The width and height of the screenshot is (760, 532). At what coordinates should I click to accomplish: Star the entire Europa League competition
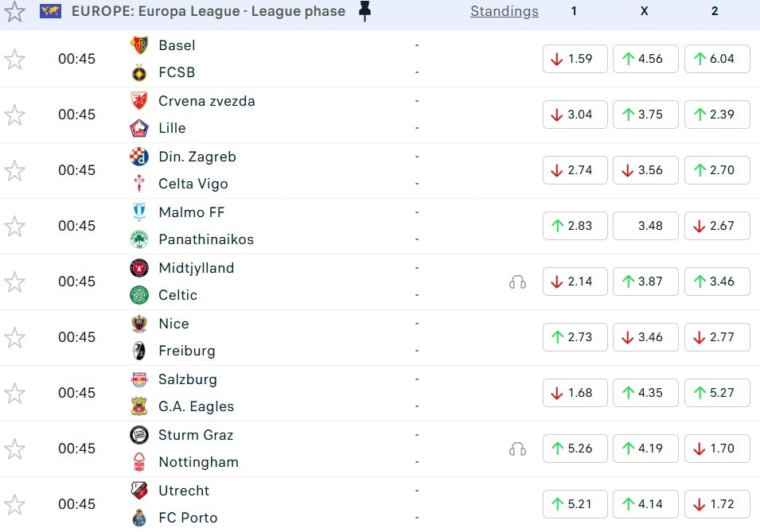pos(15,11)
